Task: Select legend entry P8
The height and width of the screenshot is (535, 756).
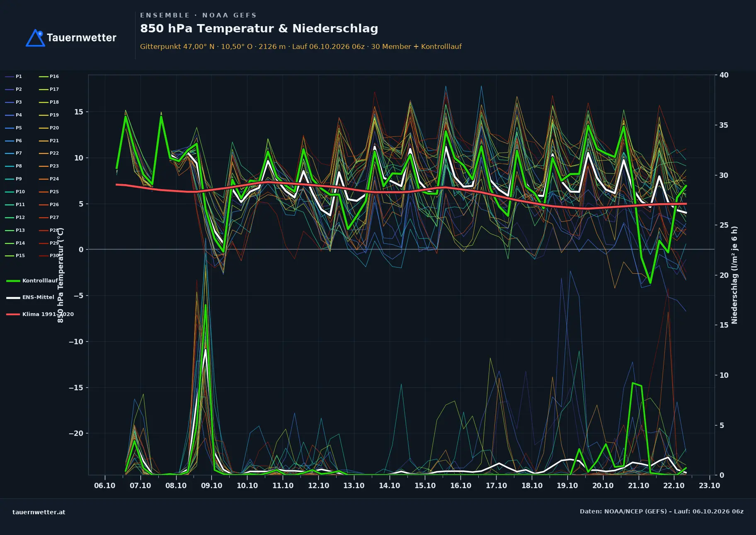Action: tap(13, 166)
